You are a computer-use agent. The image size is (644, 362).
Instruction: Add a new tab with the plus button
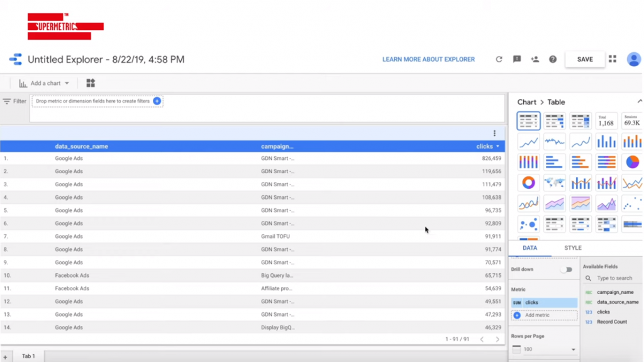(5, 357)
